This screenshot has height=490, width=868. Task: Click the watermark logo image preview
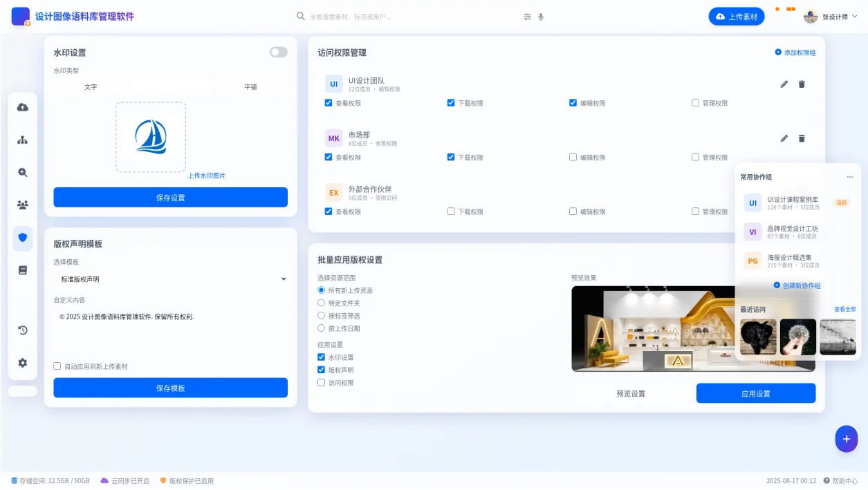point(151,137)
